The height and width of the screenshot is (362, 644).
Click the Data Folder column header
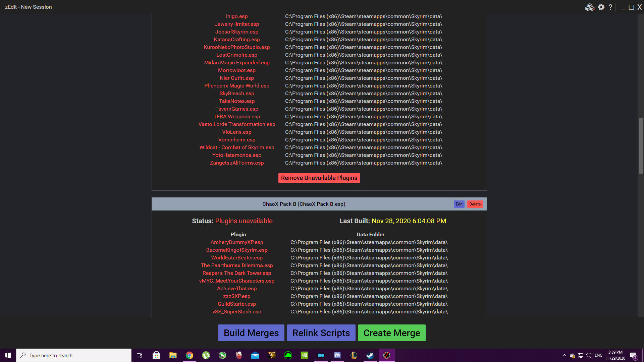pyautogui.click(x=371, y=235)
